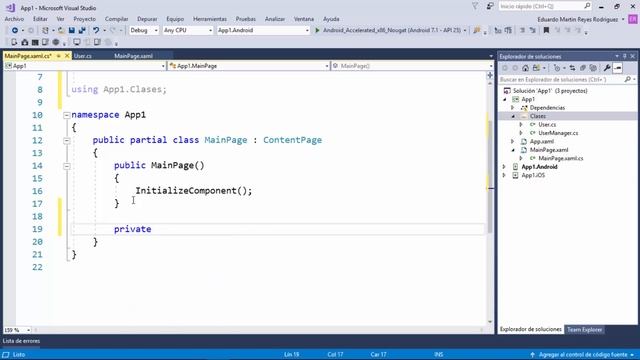Click the uncomment selected lines icon
Viewport: 640px width, 360px height.
coord(533,30)
